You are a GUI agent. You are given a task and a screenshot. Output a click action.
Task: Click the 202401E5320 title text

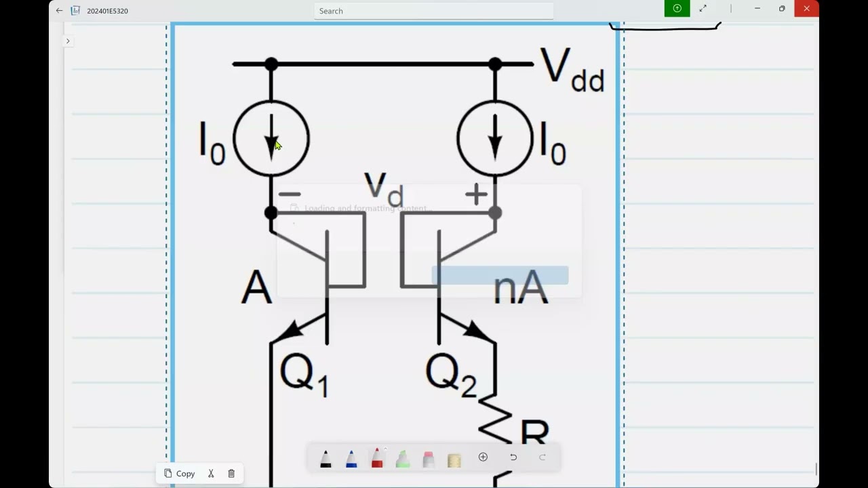point(107,11)
